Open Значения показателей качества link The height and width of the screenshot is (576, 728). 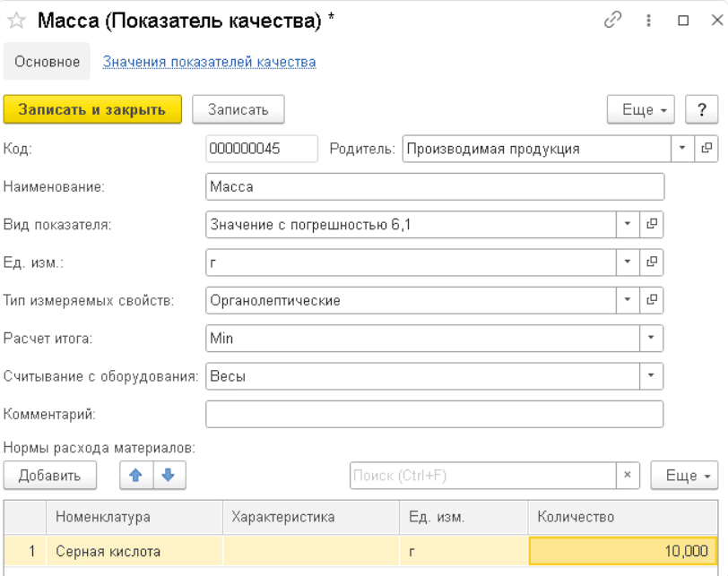pos(210,62)
